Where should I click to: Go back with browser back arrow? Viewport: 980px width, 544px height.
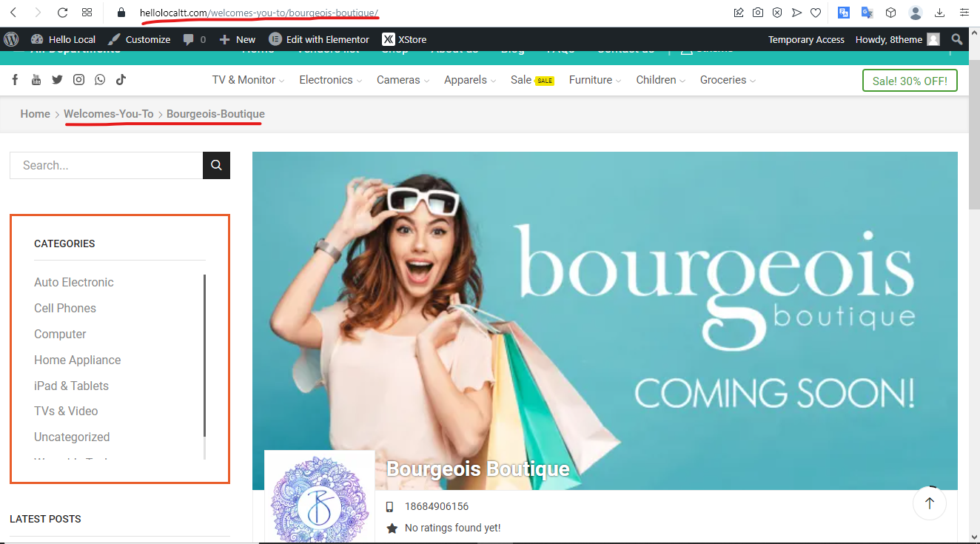pos(13,13)
